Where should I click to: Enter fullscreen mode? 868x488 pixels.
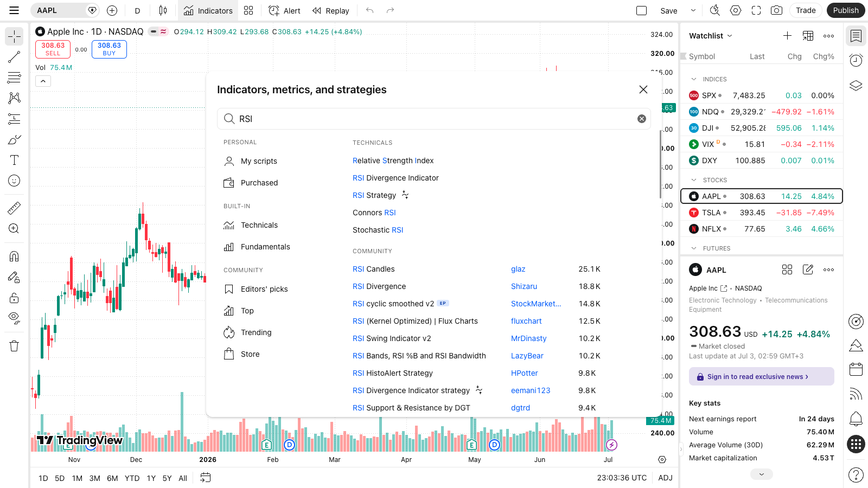click(x=756, y=10)
